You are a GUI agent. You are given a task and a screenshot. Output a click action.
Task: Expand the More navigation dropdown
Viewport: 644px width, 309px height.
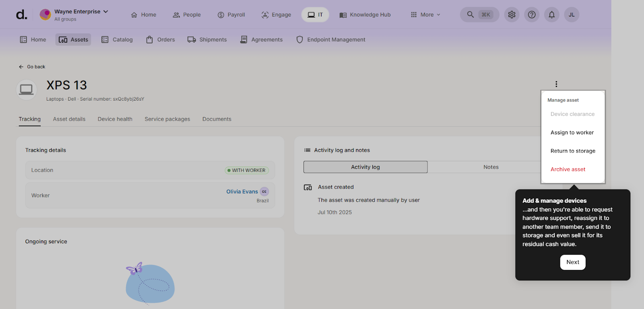426,15
